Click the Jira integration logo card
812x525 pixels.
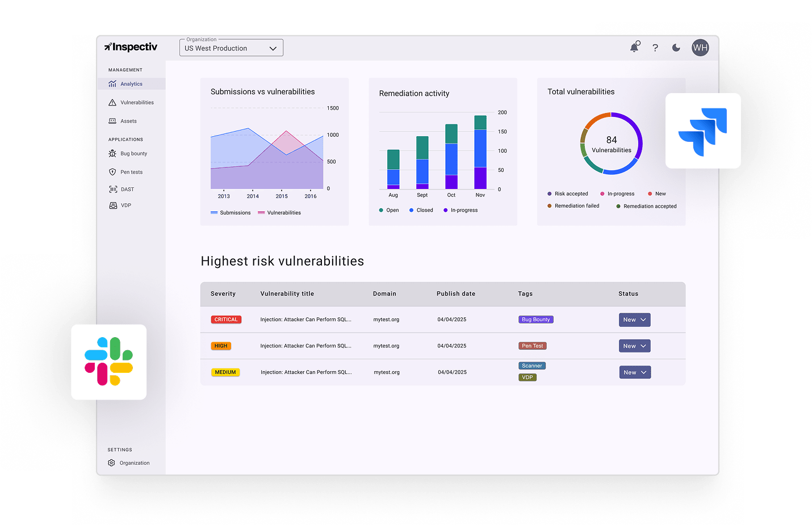[703, 131]
